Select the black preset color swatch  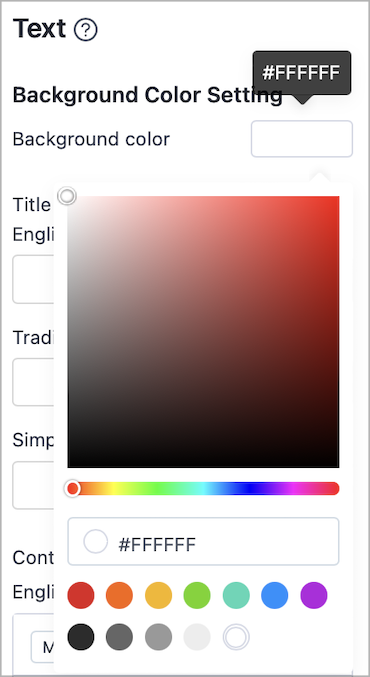tap(81, 637)
